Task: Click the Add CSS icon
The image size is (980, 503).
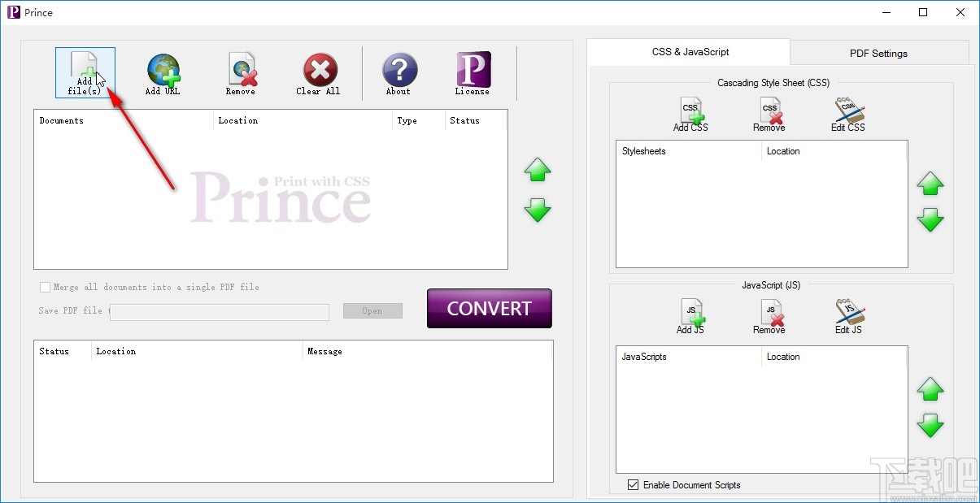Action: 690,115
